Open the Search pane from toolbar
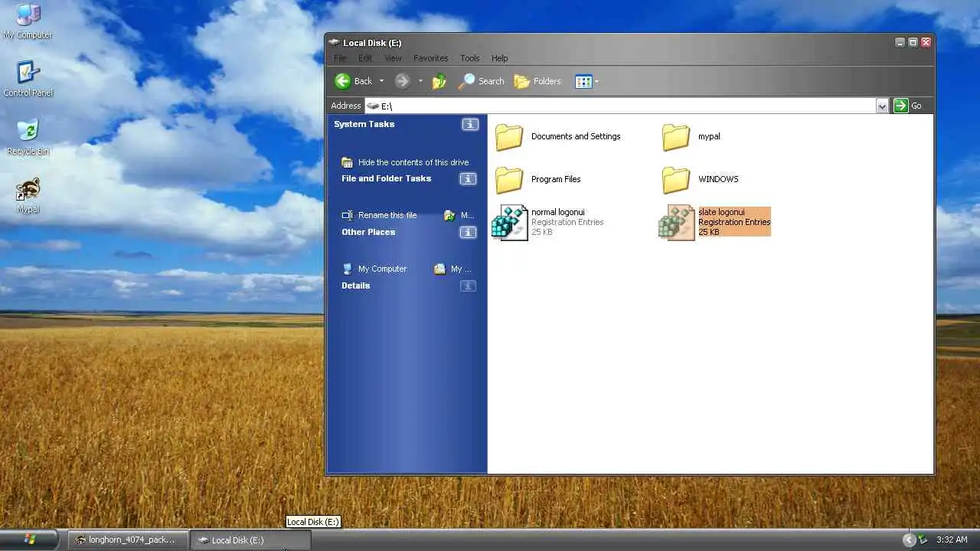980x551 pixels. coord(481,81)
